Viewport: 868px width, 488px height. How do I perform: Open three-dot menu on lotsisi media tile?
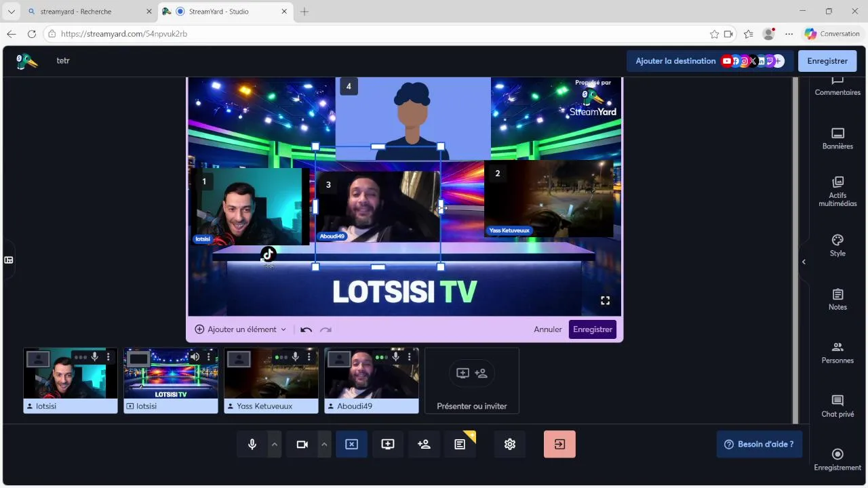(x=208, y=357)
